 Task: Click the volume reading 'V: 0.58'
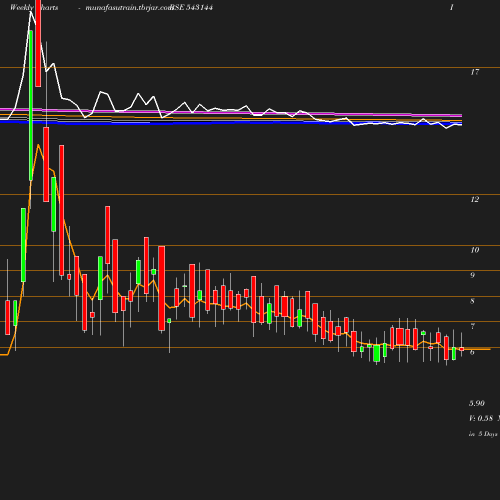point(481,418)
